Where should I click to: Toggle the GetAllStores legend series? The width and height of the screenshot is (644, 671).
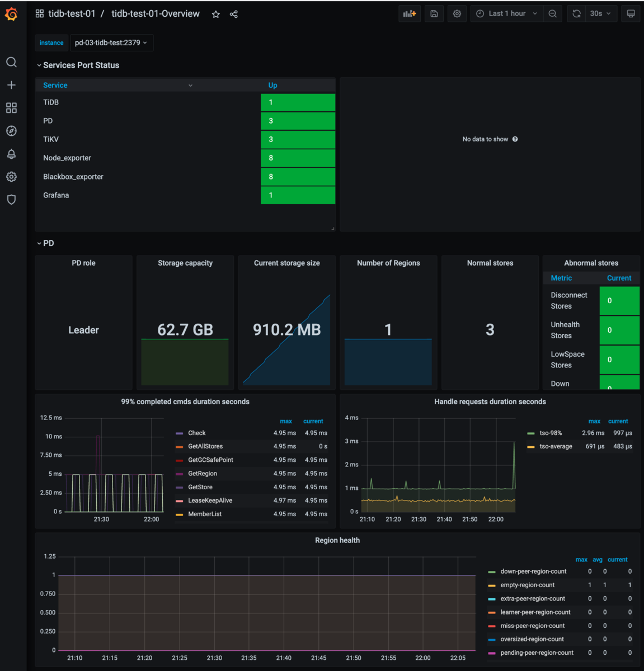[205, 446]
